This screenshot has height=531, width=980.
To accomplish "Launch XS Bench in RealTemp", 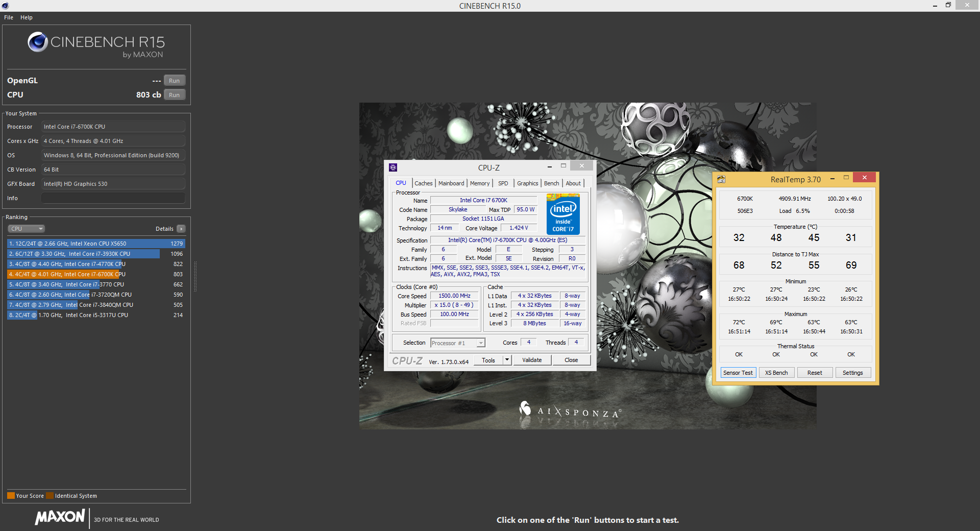I will pos(776,373).
